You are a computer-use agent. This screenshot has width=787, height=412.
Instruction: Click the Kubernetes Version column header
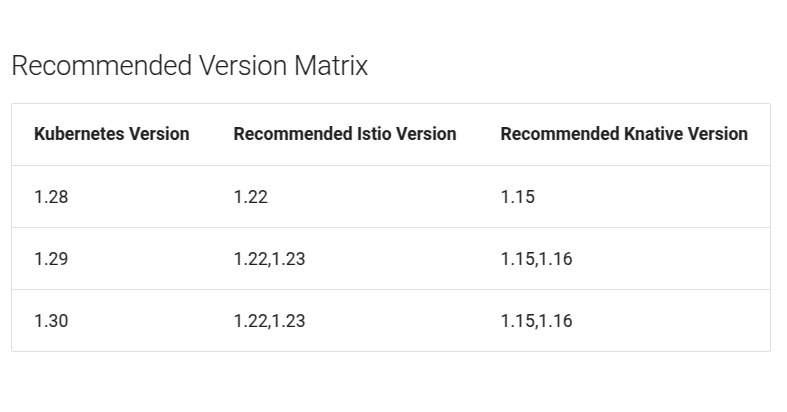[x=111, y=134]
